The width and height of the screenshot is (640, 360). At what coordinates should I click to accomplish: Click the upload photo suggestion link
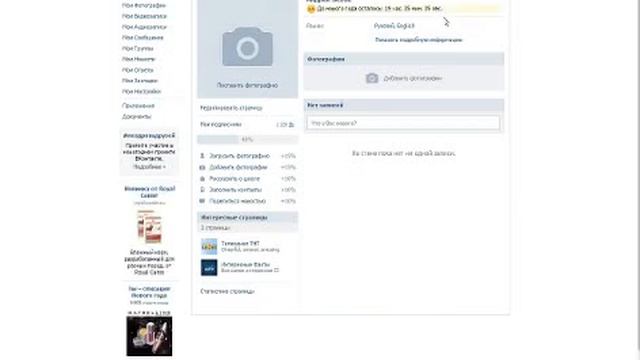[239, 156]
